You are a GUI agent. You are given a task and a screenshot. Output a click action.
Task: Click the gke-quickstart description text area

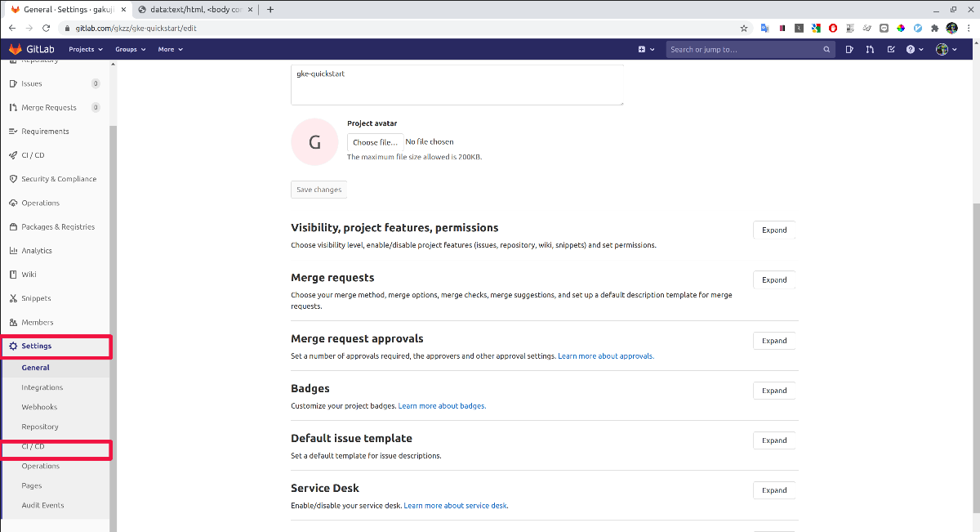point(457,85)
